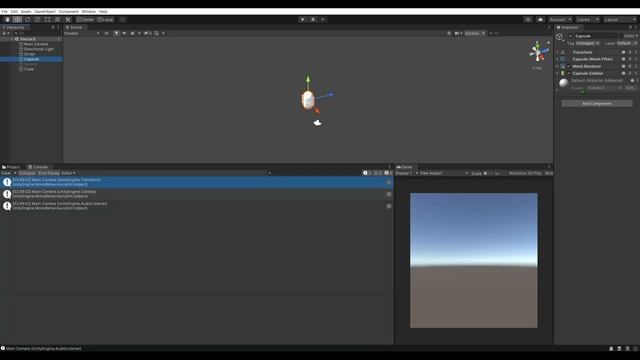The image size is (640, 360).
Task: Select Cube in Hierarchy
Action: [28, 69]
